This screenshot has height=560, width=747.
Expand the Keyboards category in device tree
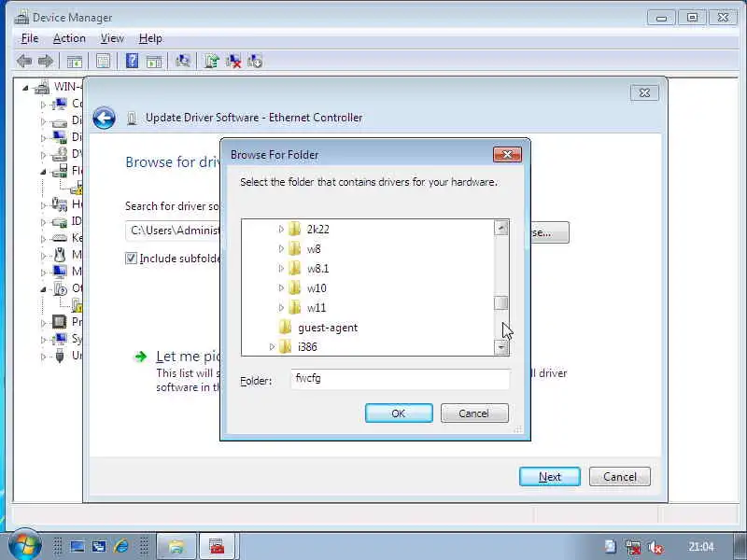pos(43,238)
